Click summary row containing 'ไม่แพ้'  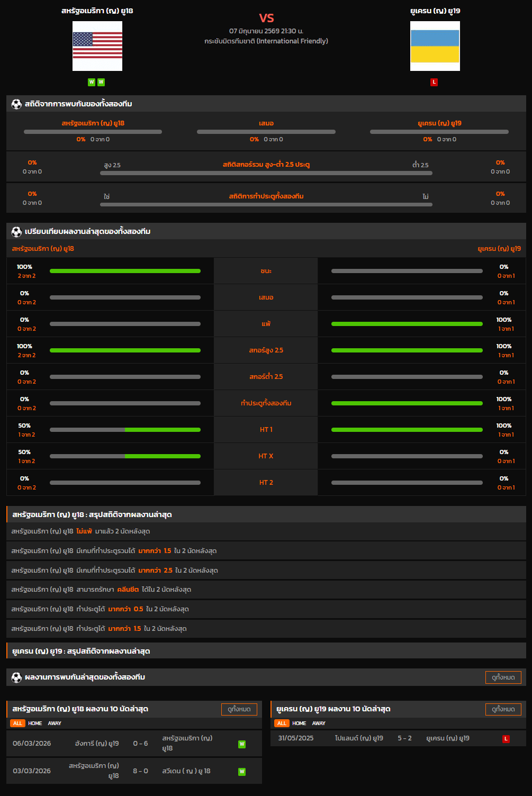tap(266, 531)
